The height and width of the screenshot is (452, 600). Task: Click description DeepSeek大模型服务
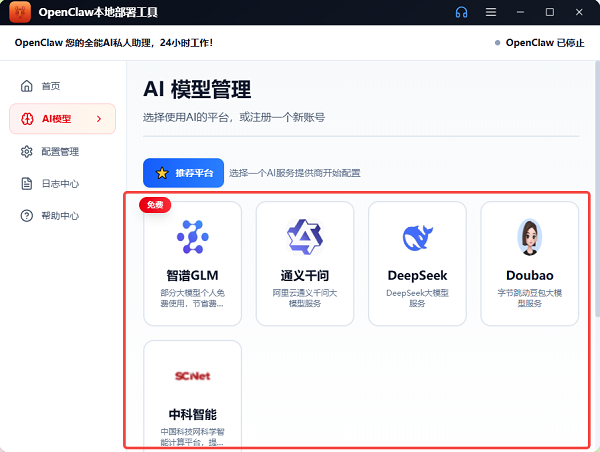pos(417,298)
